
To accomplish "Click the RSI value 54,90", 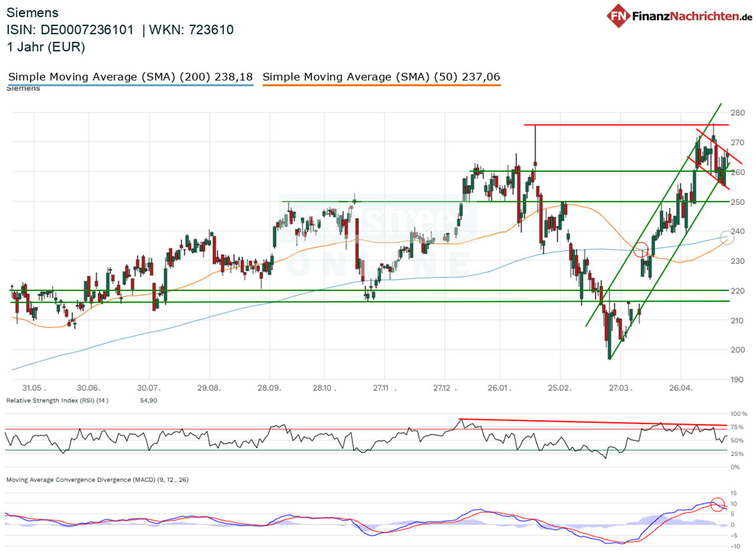I will click(x=148, y=401).
